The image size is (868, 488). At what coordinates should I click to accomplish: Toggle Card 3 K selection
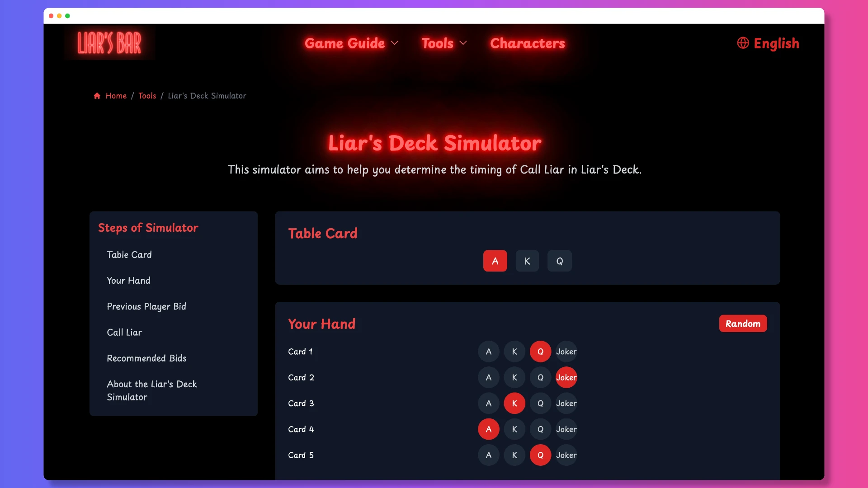514,403
